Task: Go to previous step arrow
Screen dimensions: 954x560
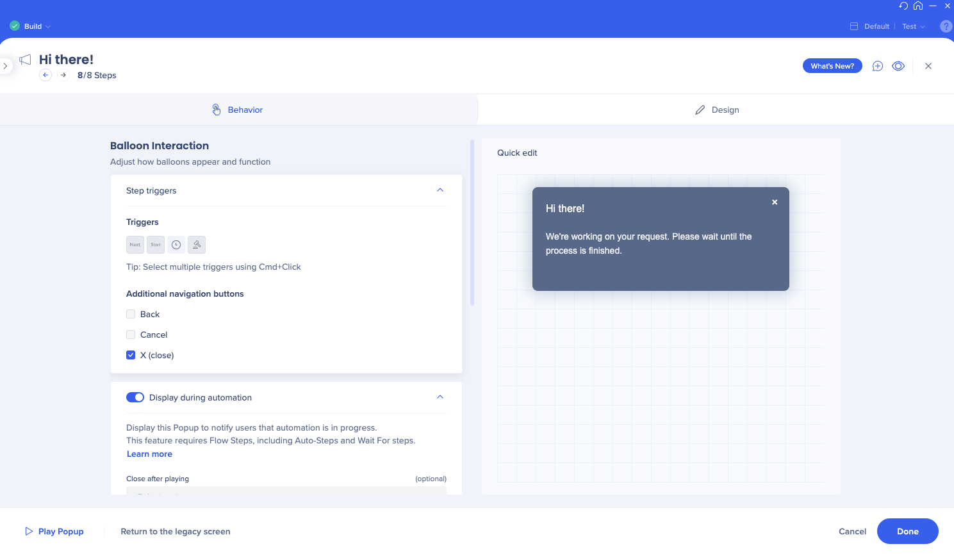Action: (x=45, y=75)
